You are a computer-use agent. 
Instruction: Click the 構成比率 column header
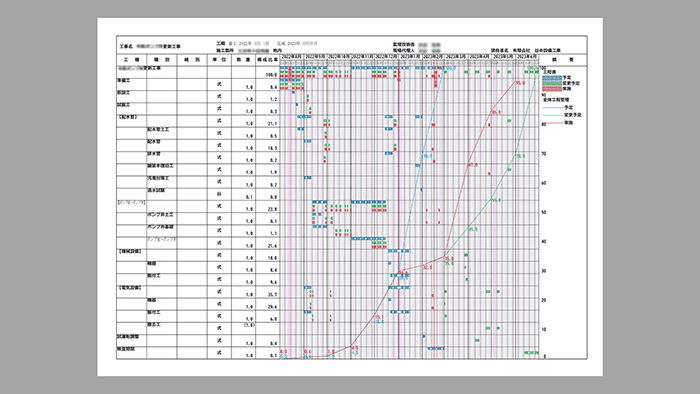pyautogui.click(x=267, y=60)
